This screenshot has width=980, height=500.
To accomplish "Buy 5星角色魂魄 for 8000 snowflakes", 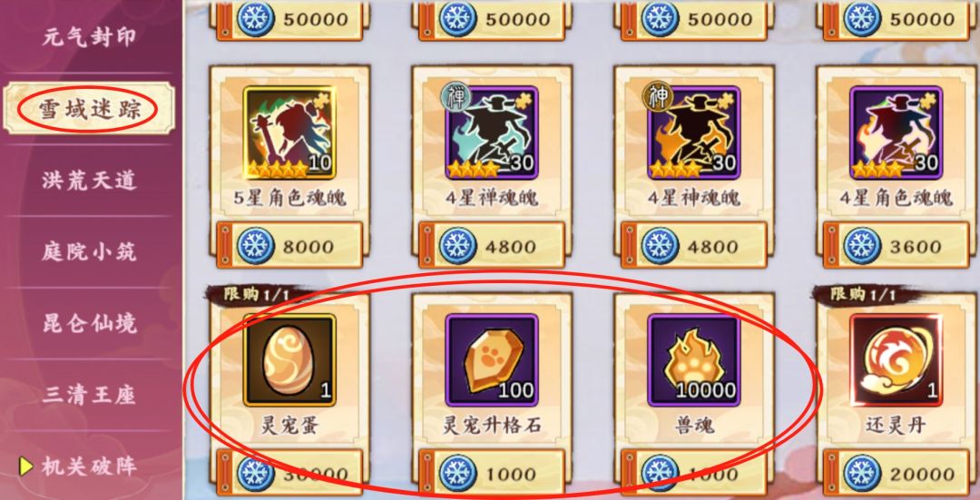I will point(289,245).
